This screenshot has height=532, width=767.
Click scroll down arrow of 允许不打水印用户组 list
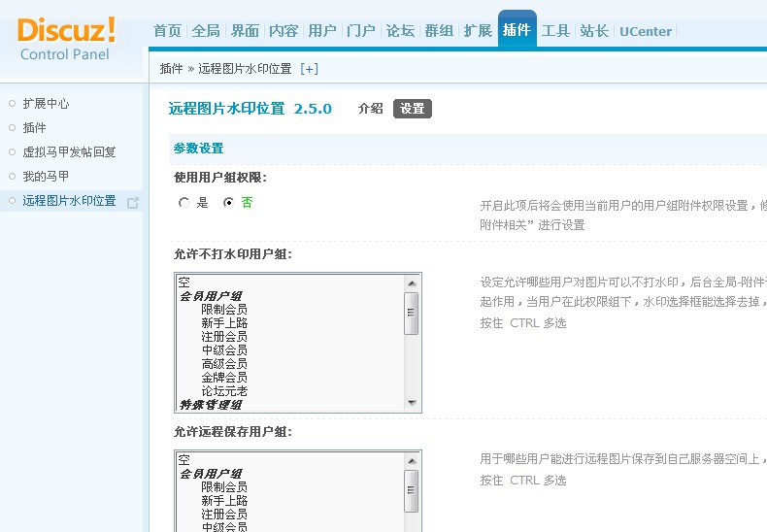click(x=412, y=403)
